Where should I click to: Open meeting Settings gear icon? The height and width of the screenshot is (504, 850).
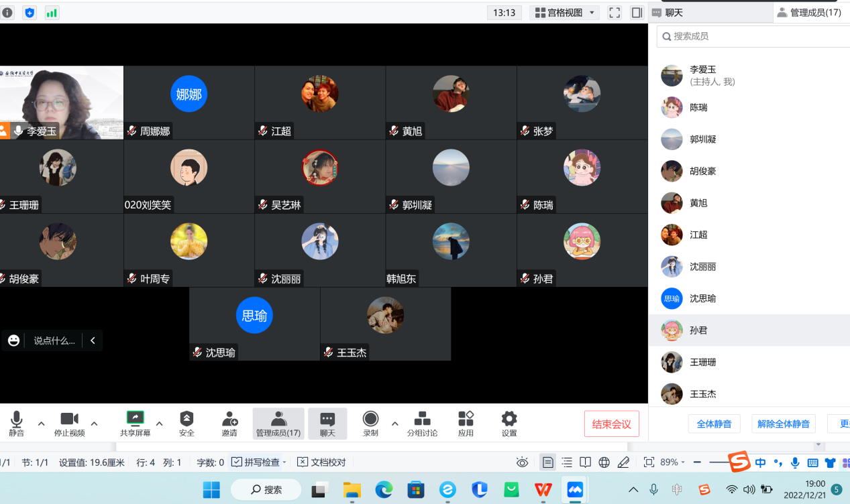pyautogui.click(x=509, y=420)
